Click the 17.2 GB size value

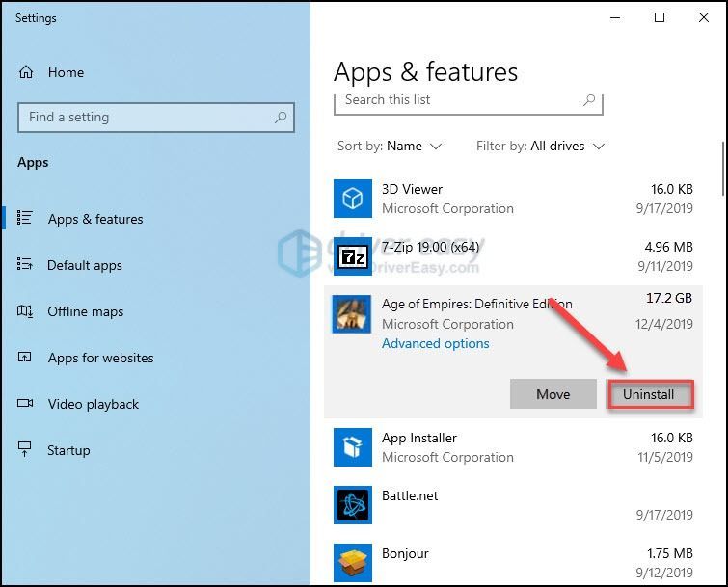(669, 298)
